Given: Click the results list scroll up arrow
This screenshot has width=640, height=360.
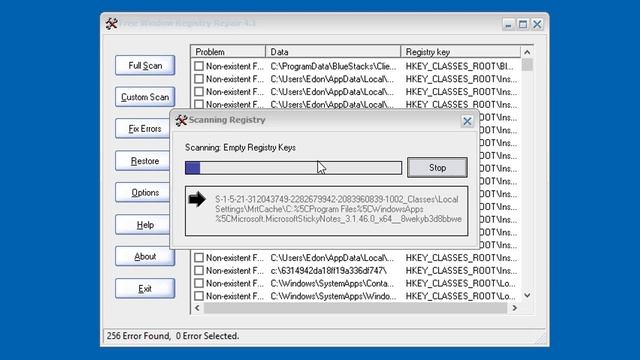Looking at the screenshot, I should (x=527, y=52).
